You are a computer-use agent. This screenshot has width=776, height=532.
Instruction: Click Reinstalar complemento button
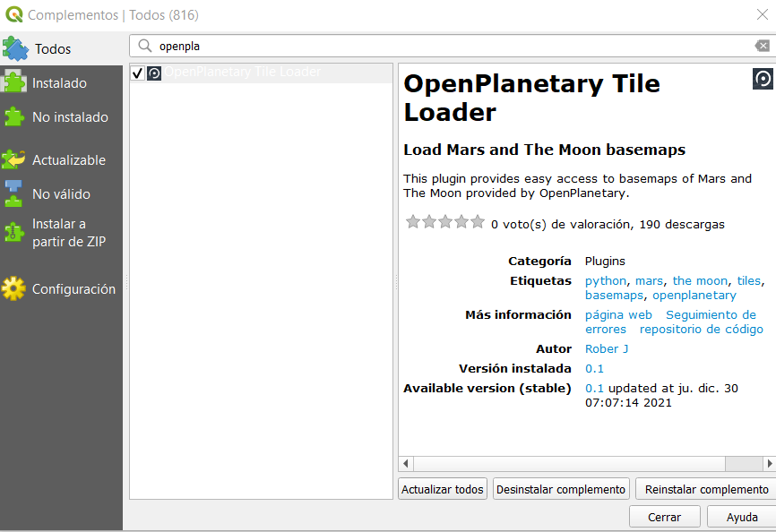pos(706,489)
